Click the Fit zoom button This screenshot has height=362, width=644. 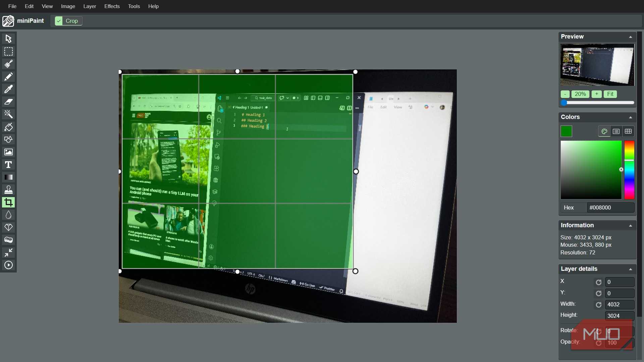click(x=610, y=94)
